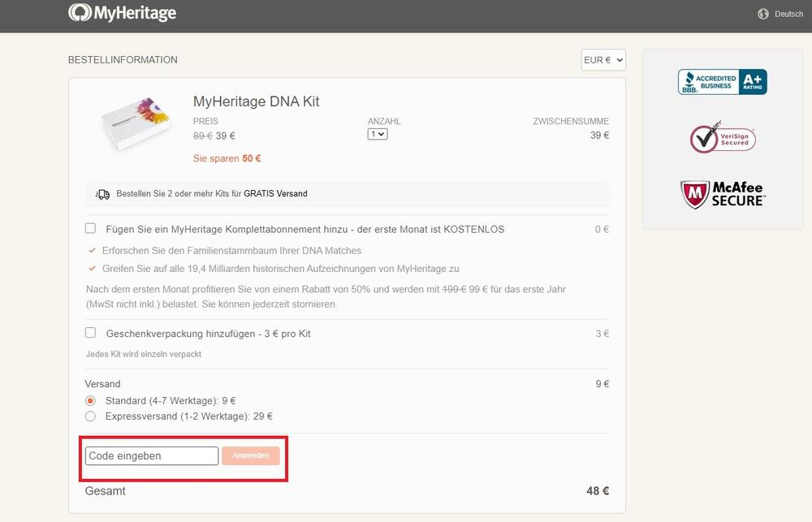Select Standard (4-7 Werktage) shipping
Image resolution: width=812 pixels, height=522 pixels.
click(x=91, y=401)
